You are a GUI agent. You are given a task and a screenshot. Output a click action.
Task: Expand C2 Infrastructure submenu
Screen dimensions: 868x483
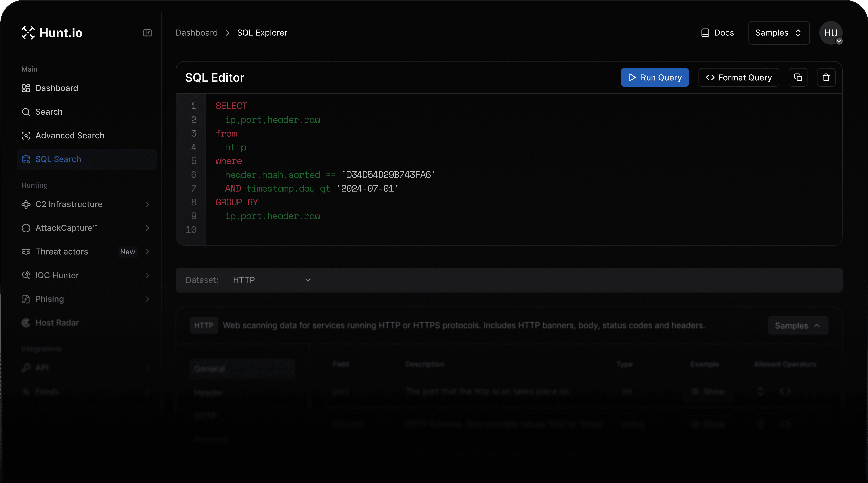[147, 204]
